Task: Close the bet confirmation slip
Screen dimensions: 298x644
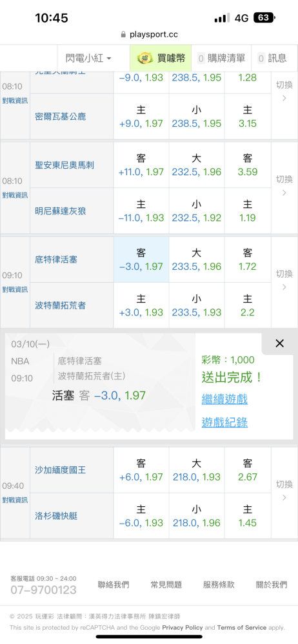Action: pyautogui.click(x=279, y=343)
